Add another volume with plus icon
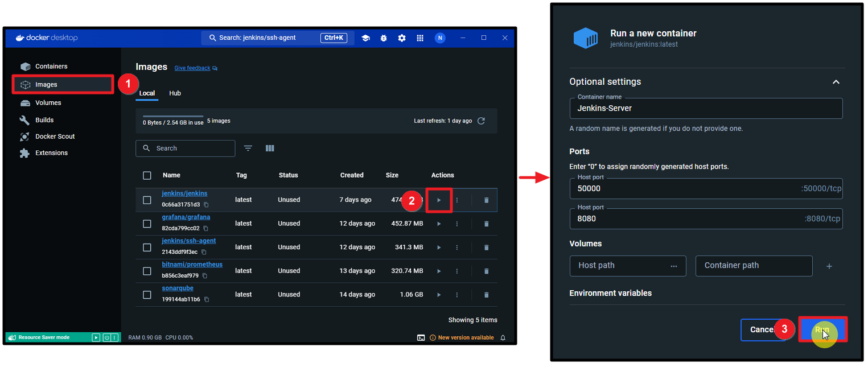The width and height of the screenshot is (868, 367). click(x=829, y=266)
